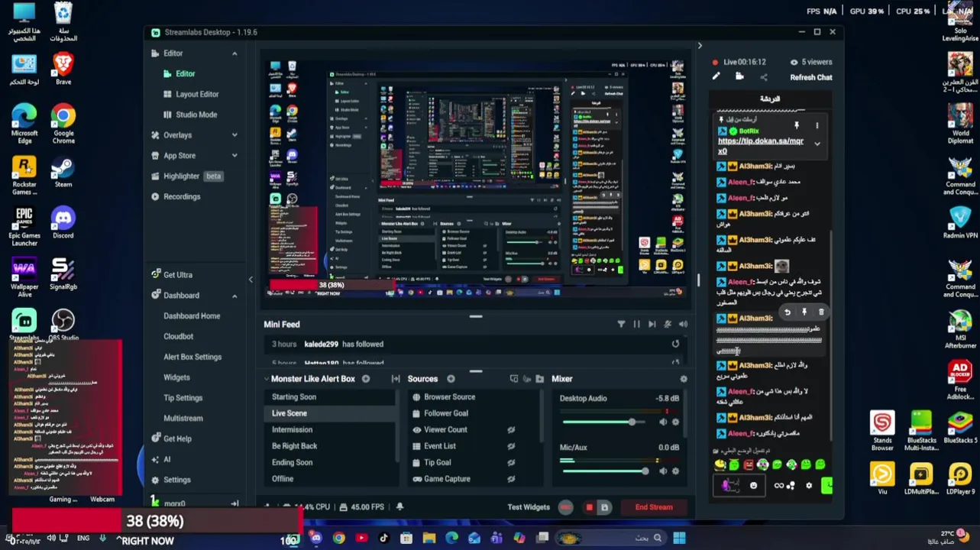This screenshot has height=550, width=980.
Task: Mute Mic/Aux in the mixer
Action: pyautogui.click(x=663, y=471)
